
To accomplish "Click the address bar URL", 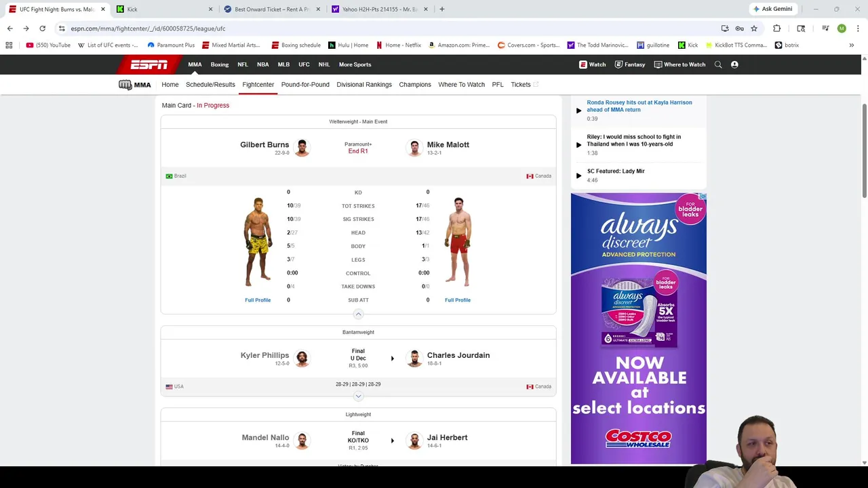I will coord(148,28).
